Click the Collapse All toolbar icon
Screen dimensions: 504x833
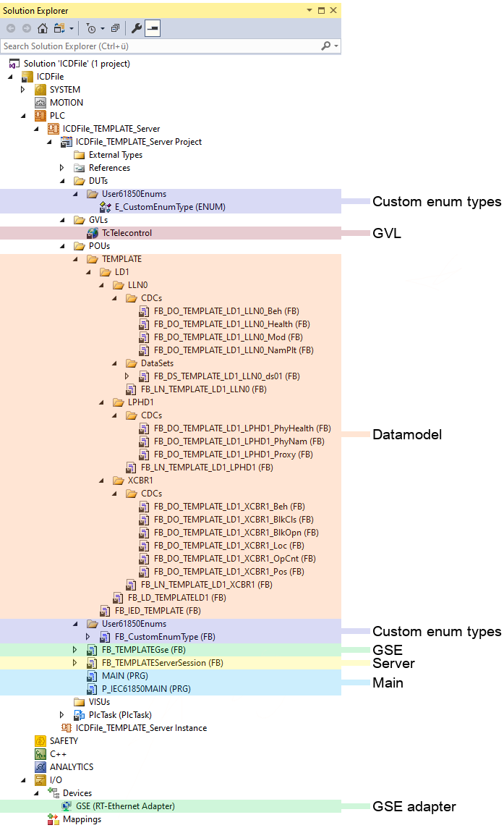click(x=115, y=28)
